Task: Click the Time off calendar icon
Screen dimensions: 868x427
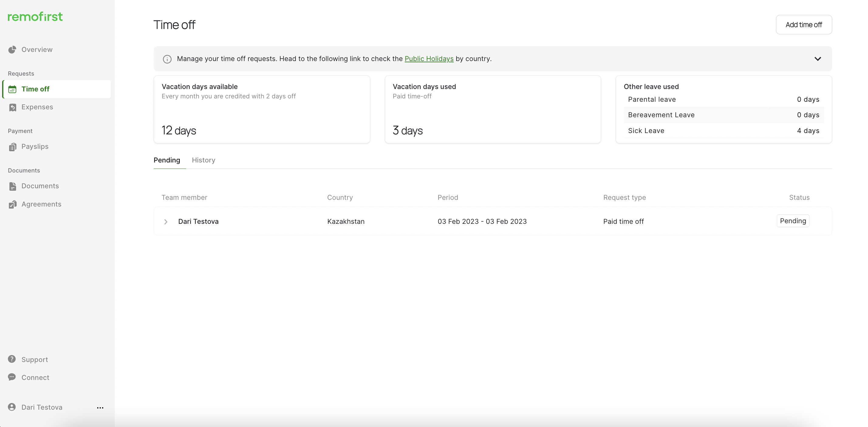Action: click(12, 89)
